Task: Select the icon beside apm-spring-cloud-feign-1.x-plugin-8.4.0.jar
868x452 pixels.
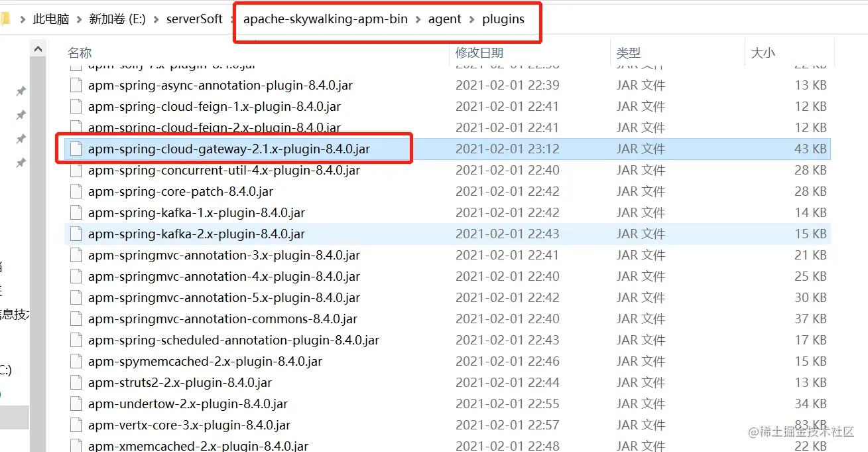Action: click(76, 106)
